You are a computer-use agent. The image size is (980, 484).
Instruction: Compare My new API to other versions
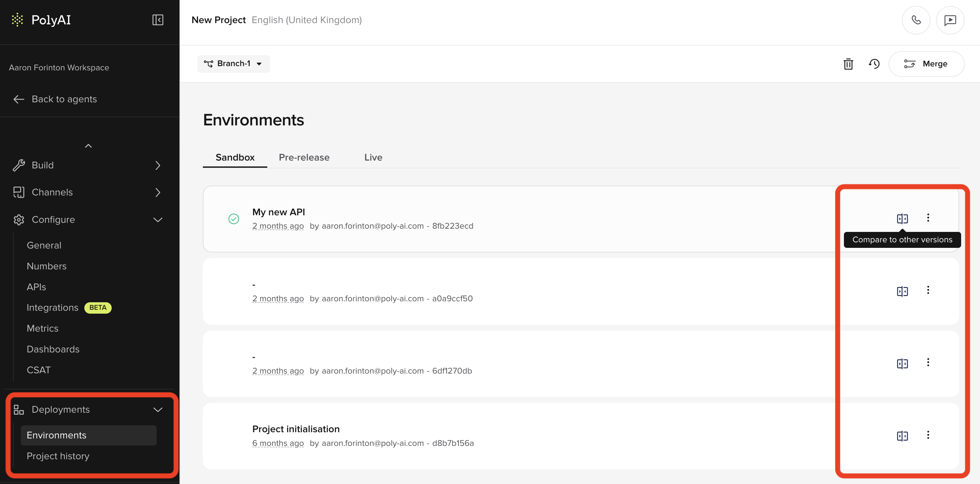pos(902,219)
